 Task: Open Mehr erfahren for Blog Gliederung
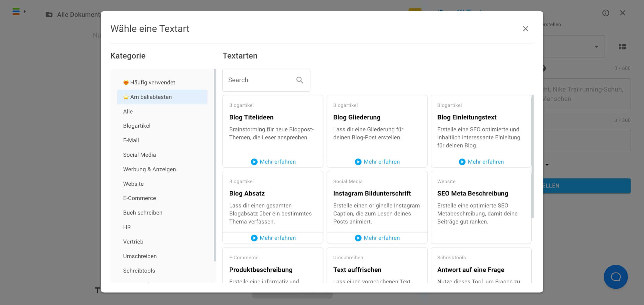coord(377,162)
